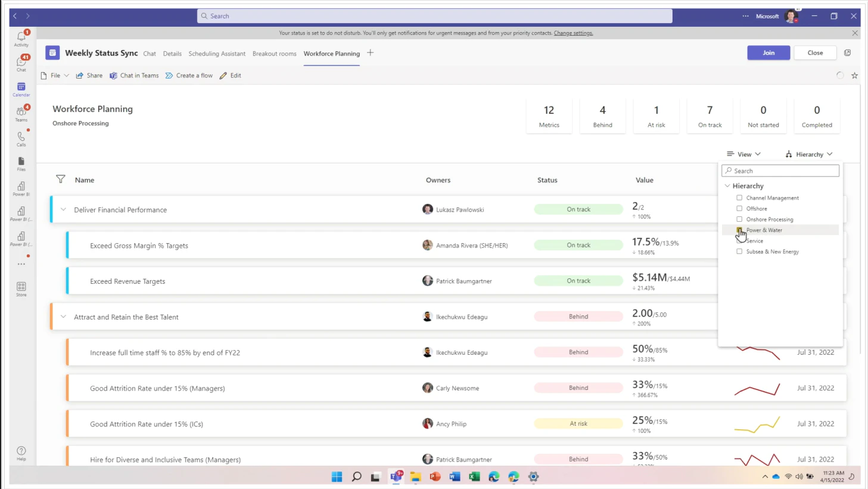868x489 pixels.
Task: Collapse the Deliver Financial Performance row
Action: [x=63, y=209]
